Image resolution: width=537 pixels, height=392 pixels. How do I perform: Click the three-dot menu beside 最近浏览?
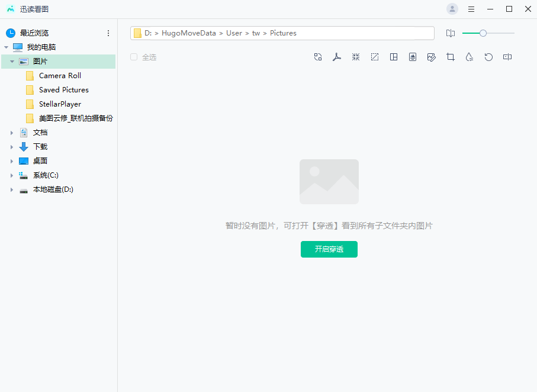108,33
